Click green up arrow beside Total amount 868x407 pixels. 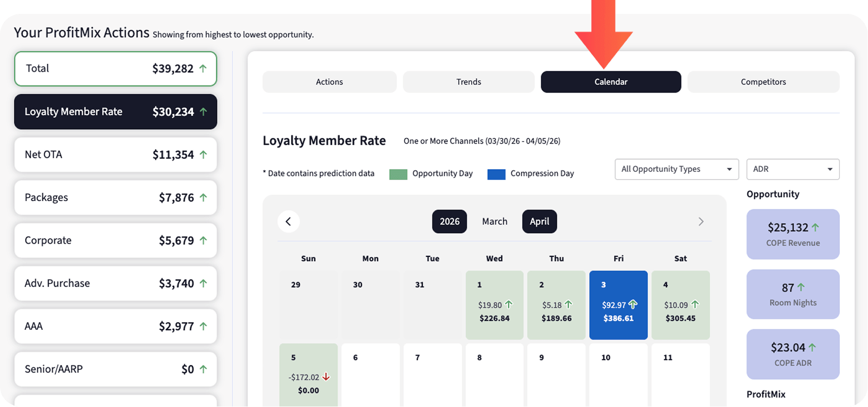pos(203,68)
